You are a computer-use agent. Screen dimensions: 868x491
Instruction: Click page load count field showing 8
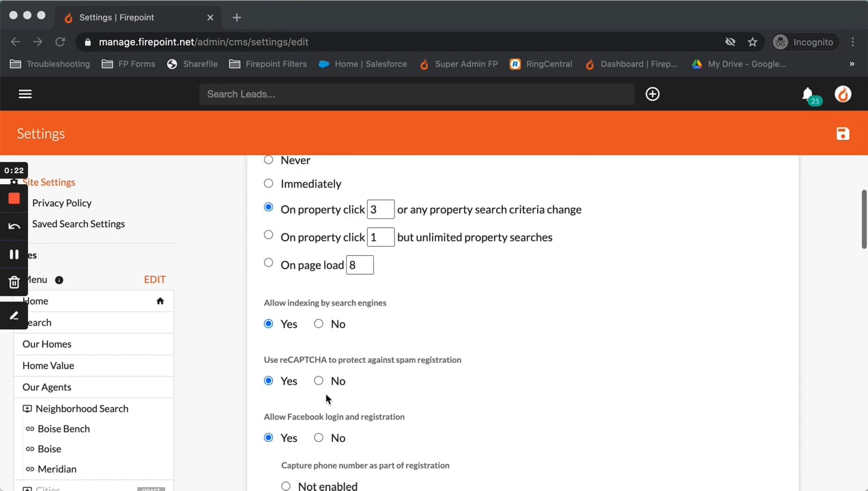[x=360, y=265]
